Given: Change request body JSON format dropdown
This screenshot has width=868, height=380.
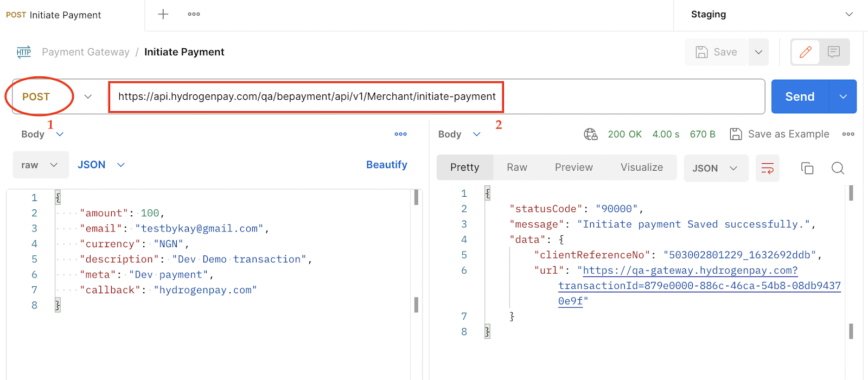Looking at the screenshot, I should (x=101, y=165).
